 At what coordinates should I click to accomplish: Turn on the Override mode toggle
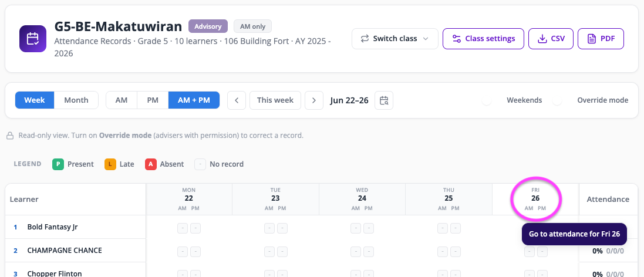[557, 100]
